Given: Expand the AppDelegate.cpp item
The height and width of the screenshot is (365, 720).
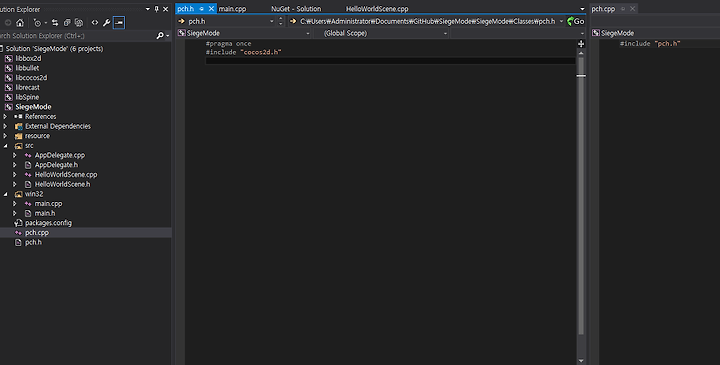Looking at the screenshot, I should (15, 155).
